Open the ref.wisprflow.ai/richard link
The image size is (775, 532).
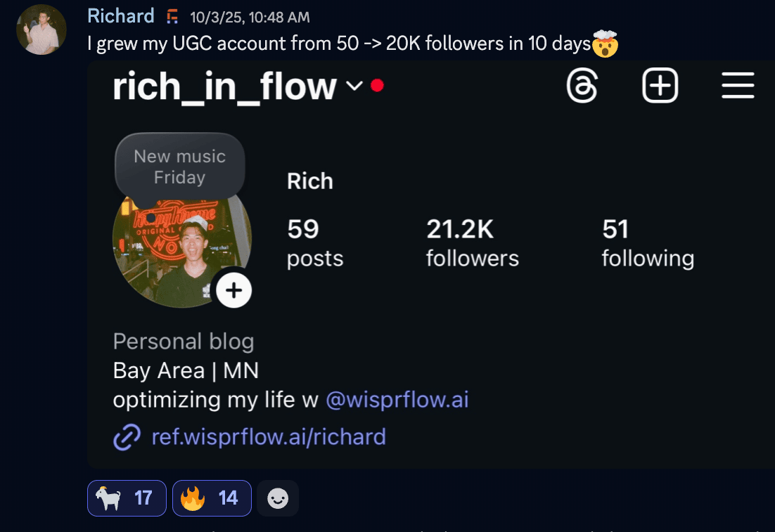pyautogui.click(x=269, y=437)
